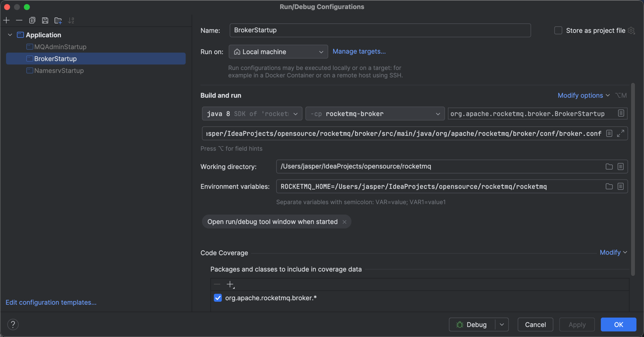Browse main class icon in BrokerStartup field

point(621,113)
